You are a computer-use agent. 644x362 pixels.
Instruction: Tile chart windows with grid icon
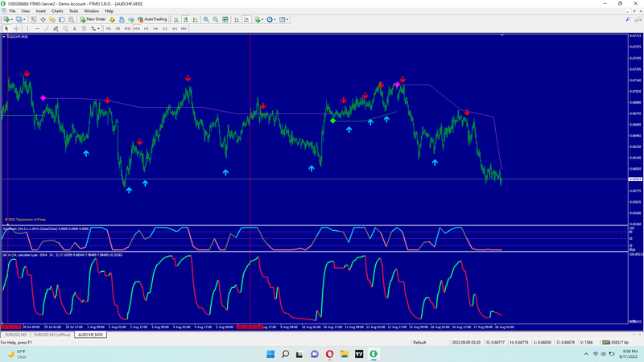click(x=225, y=19)
